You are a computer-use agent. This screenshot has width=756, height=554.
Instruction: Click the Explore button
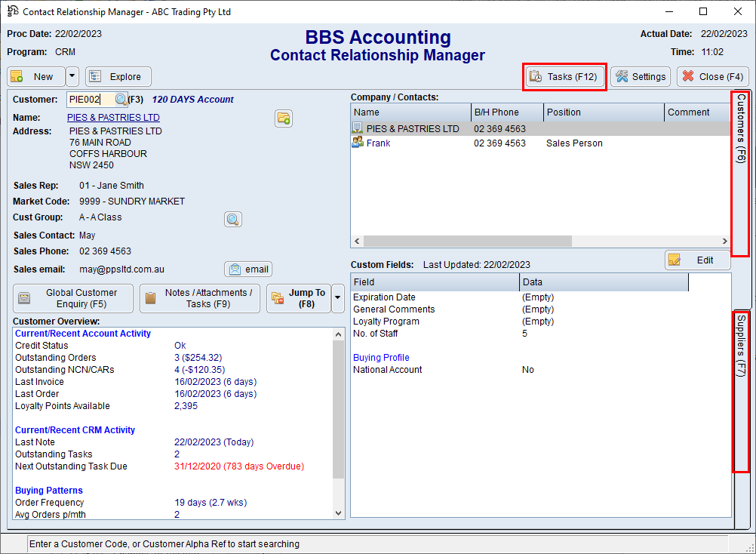118,77
